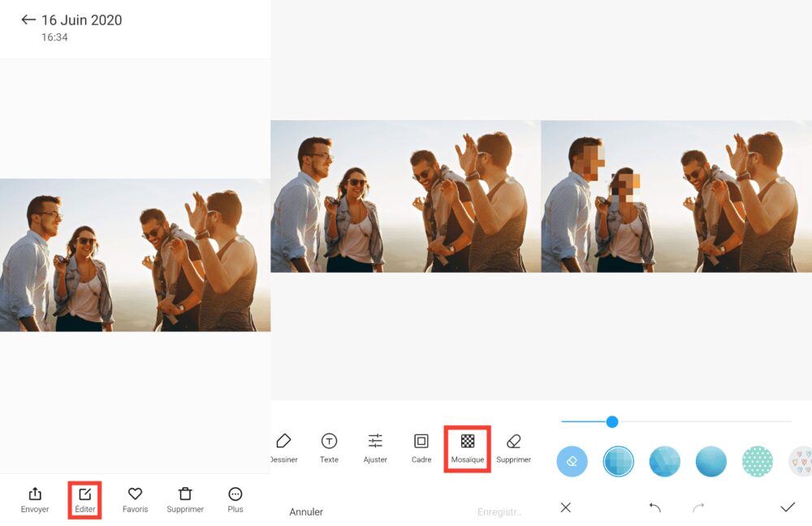
Task: Open the Éditer editing mode
Action: pyautogui.click(x=84, y=498)
